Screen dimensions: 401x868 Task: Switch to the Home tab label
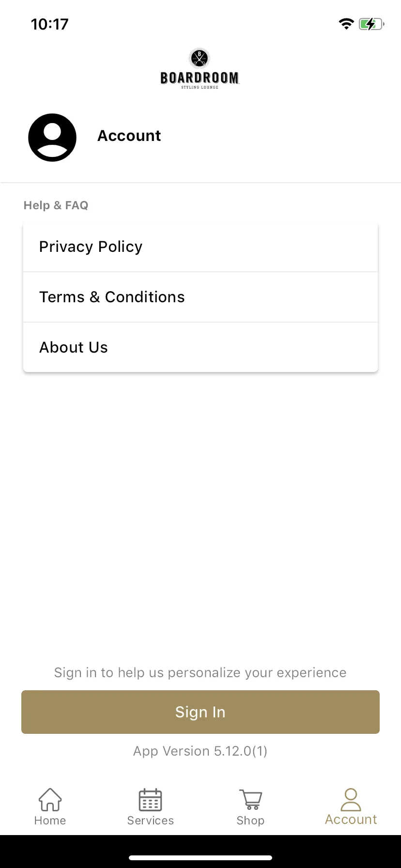tap(50, 821)
